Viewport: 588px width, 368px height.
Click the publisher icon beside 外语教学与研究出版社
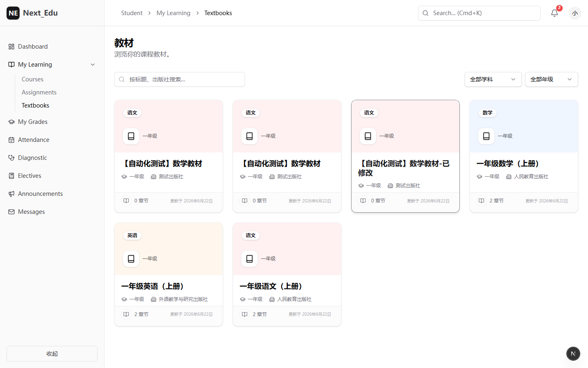pyautogui.click(x=154, y=299)
